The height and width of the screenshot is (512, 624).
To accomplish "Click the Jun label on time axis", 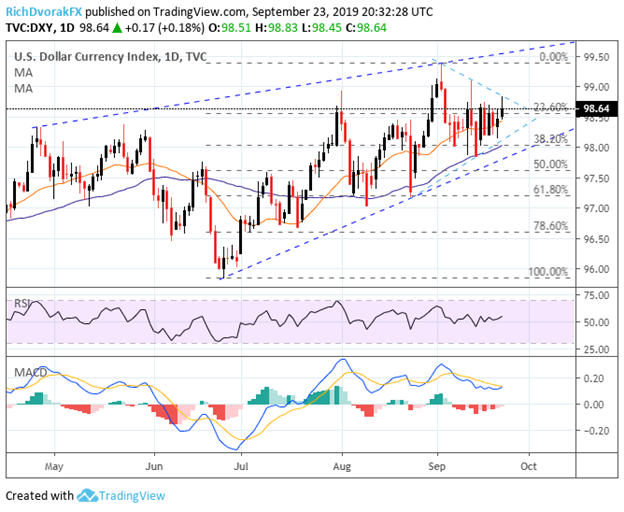I will 154,466.
